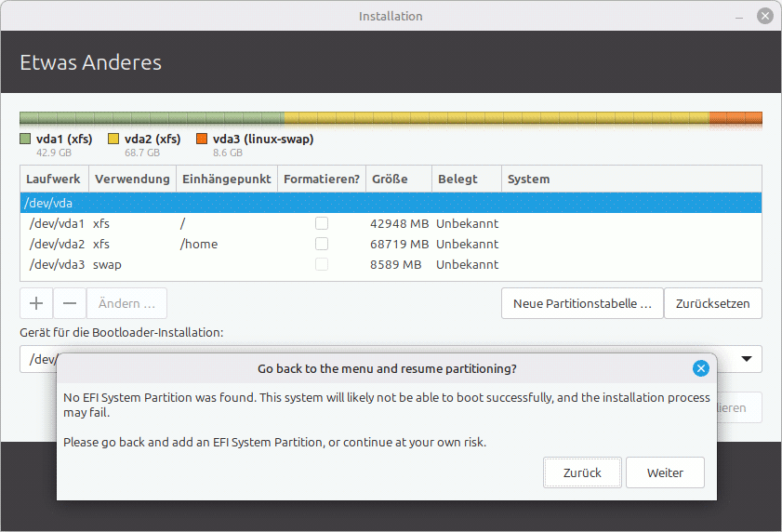Click the bootloader device input field
782x532 pixels.
pyautogui.click(x=391, y=359)
